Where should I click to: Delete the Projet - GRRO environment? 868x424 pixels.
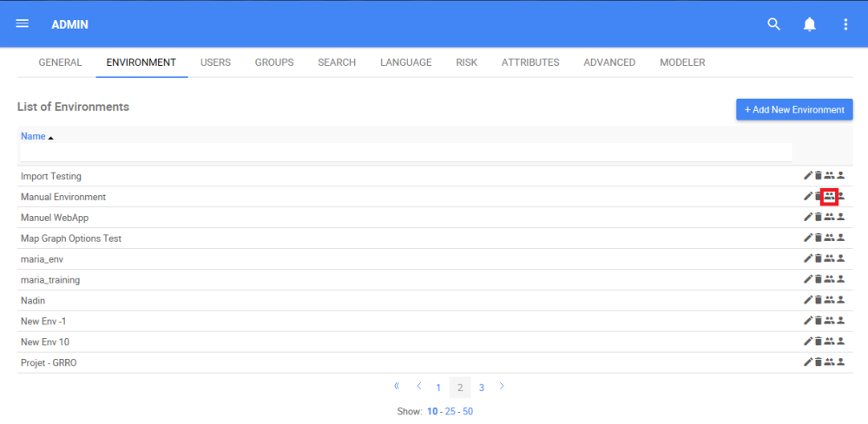(819, 362)
